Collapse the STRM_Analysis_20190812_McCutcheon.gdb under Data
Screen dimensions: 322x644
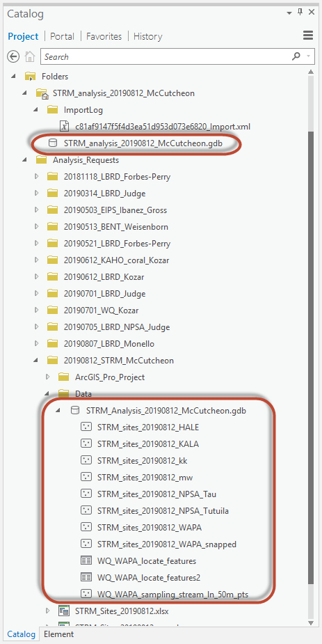coord(58,411)
